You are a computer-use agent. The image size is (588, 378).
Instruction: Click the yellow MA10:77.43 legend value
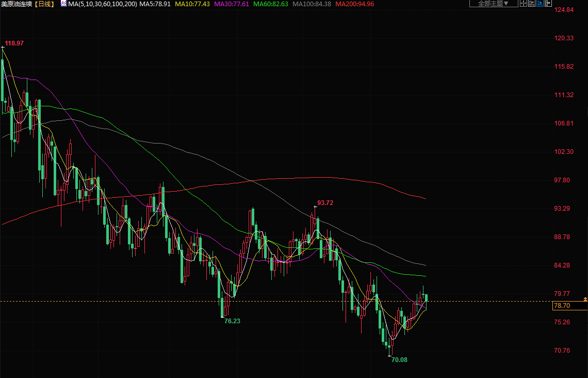(192, 4)
